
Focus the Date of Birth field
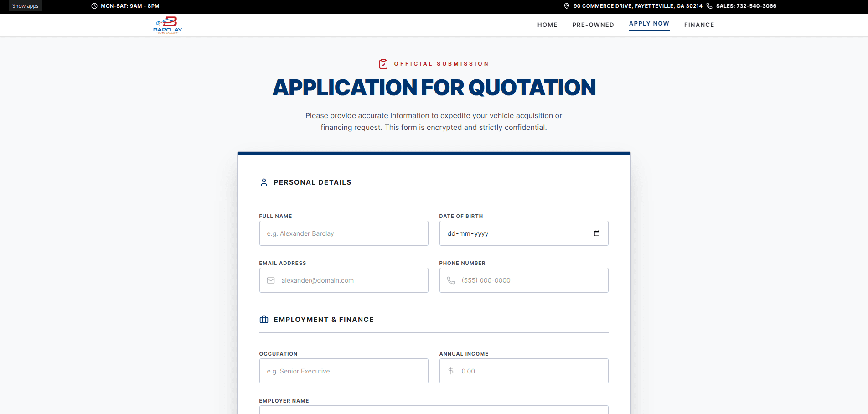click(524, 233)
